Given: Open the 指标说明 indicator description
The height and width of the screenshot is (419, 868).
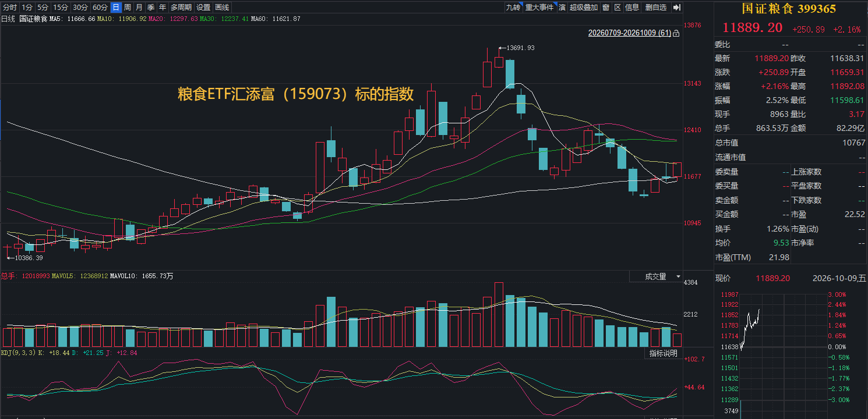Looking at the screenshot, I should [664, 353].
